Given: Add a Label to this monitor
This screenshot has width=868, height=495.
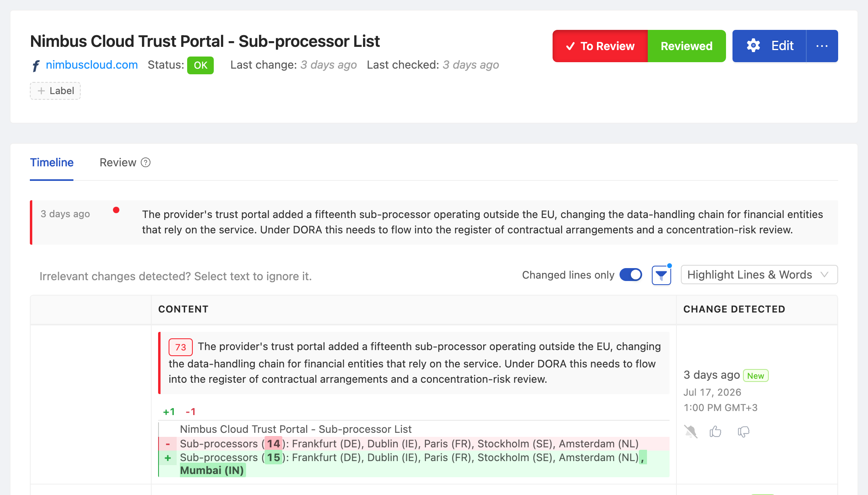Looking at the screenshot, I should (x=55, y=91).
